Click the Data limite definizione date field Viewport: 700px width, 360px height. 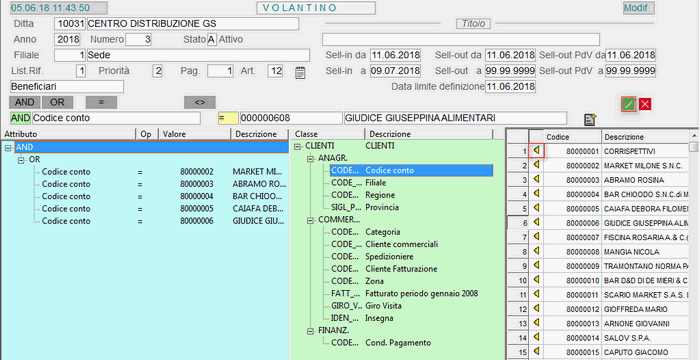(x=510, y=86)
